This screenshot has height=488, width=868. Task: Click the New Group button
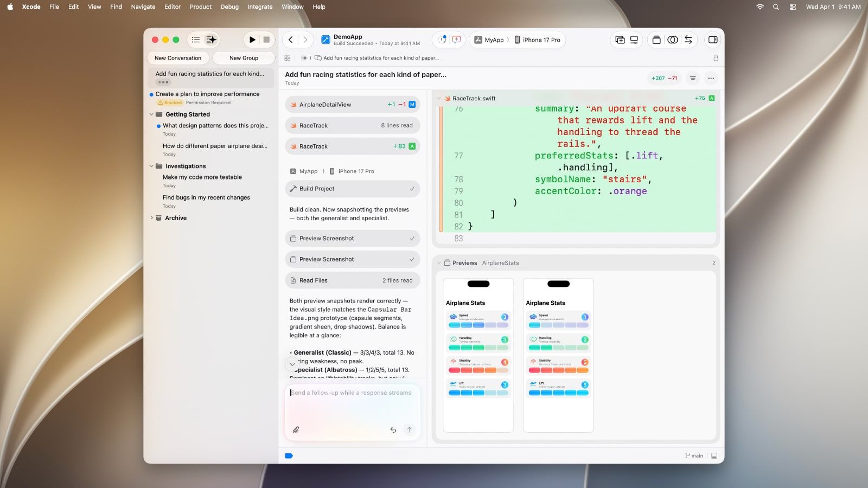[x=244, y=58]
